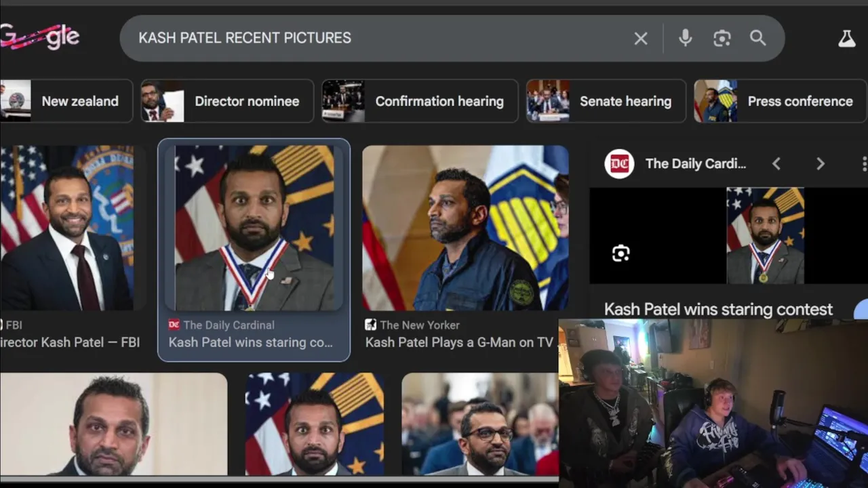
Task: Click the Lens icon on the preview image
Action: coord(621,253)
